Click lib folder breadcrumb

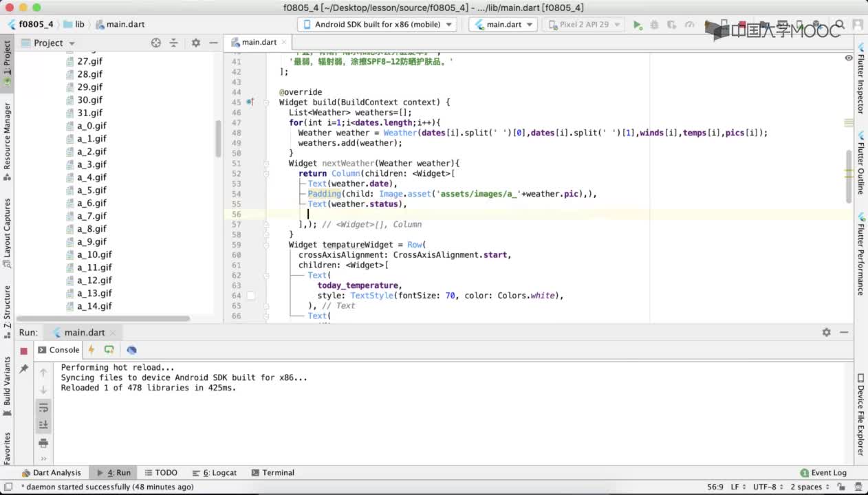(x=74, y=24)
